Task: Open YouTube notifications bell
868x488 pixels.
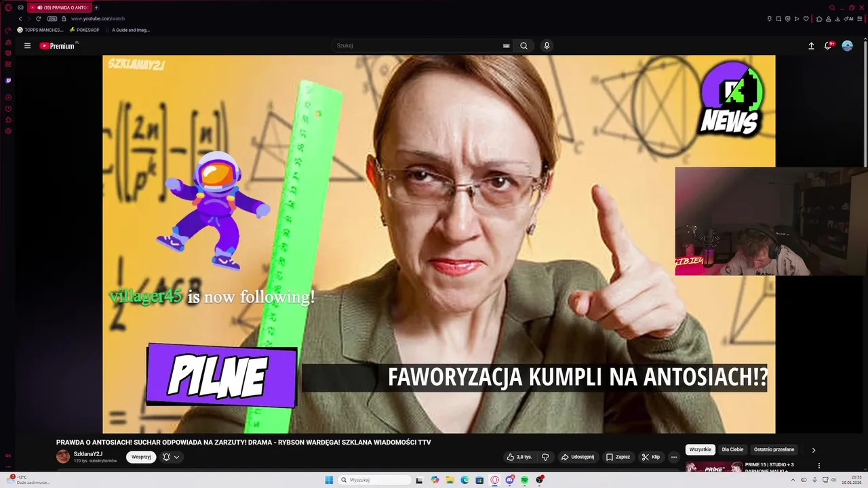Action: pos(828,46)
